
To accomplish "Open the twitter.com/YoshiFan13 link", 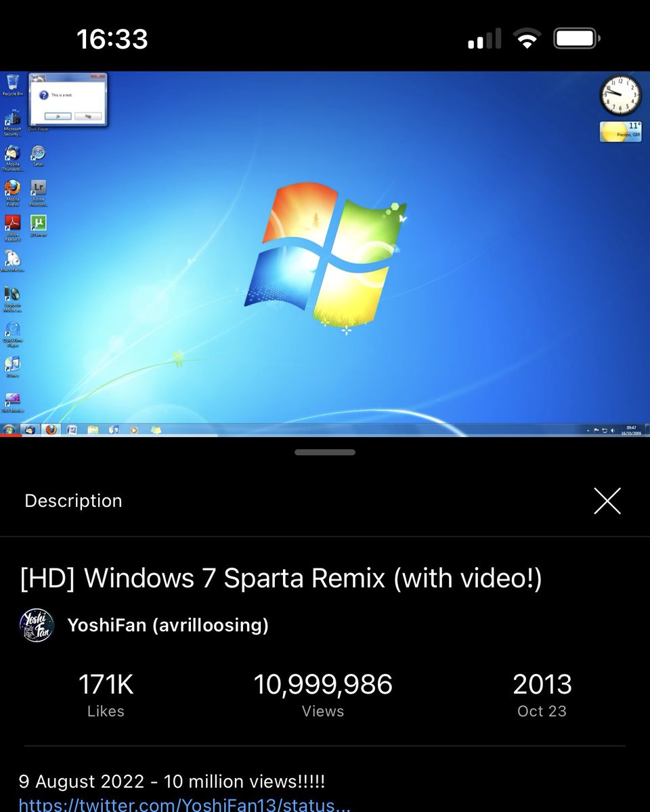I will pos(184,805).
